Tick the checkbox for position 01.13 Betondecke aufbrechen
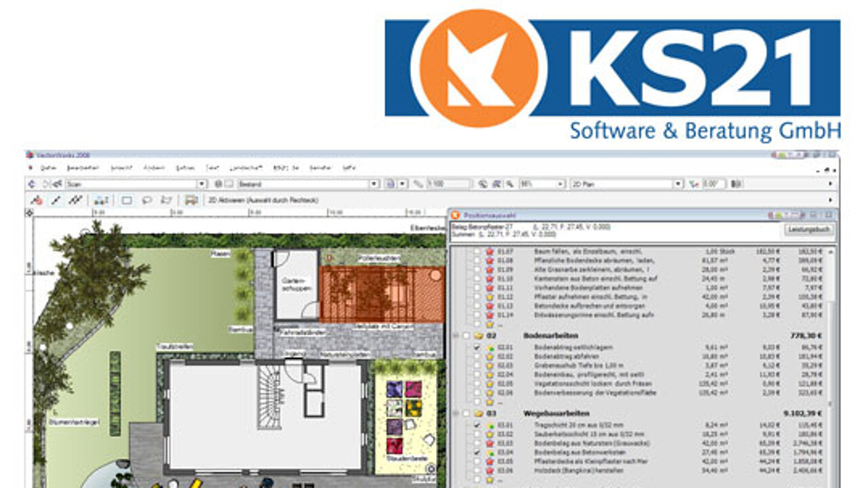This screenshot has height=488, width=868. tap(477, 306)
